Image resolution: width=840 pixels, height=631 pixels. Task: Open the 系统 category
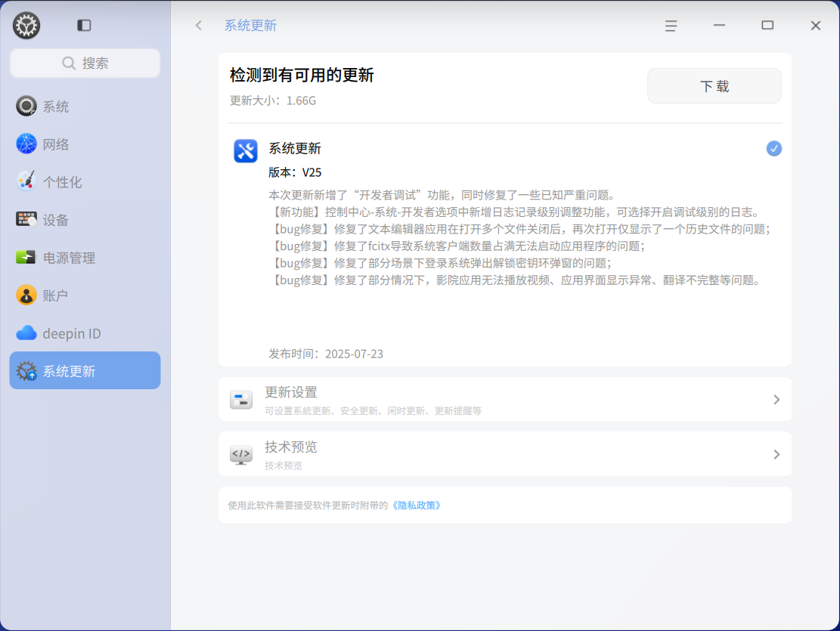tap(85, 106)
